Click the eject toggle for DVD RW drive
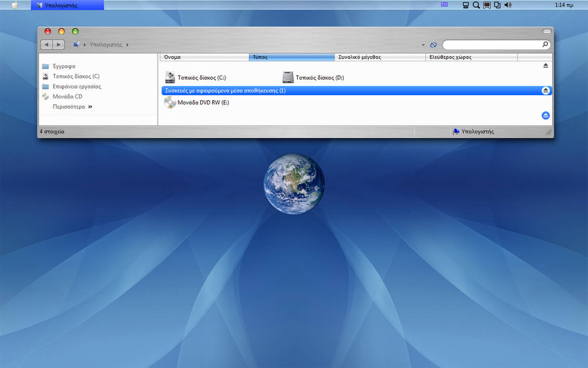Screen dimensions: 588x368 (x=545, y=116)
